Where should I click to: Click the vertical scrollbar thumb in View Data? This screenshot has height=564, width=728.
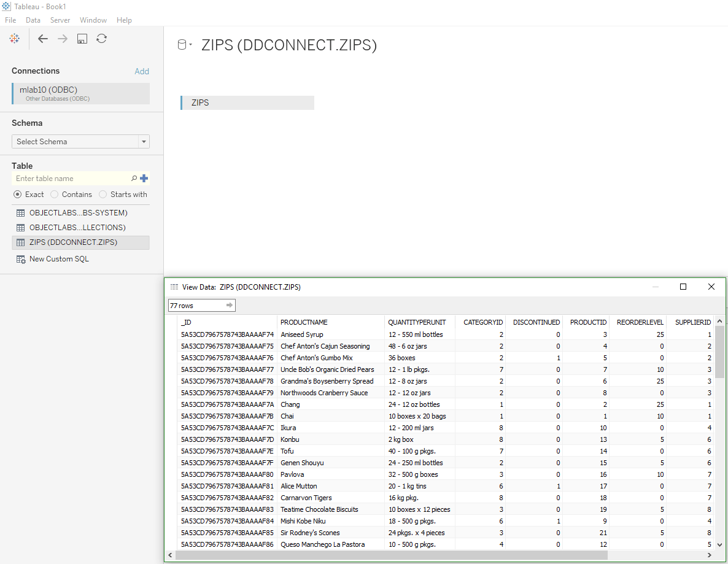tap(719, 352)
